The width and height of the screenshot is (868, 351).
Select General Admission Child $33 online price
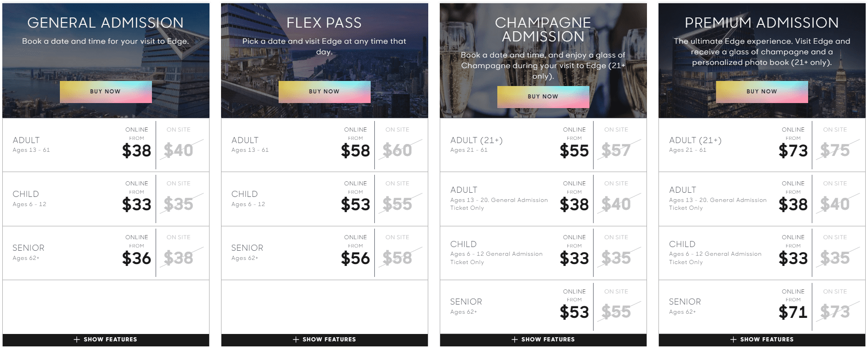[x=136, y=204]
